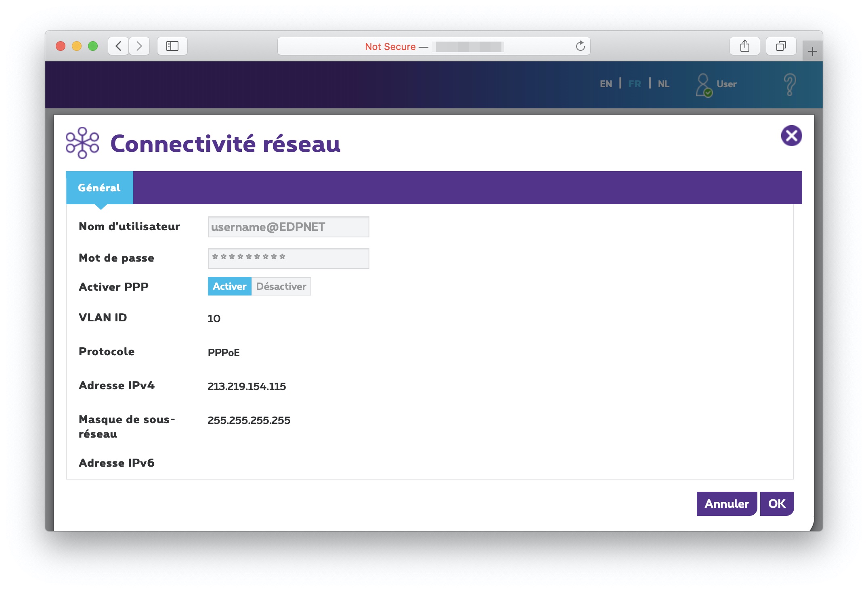Click the network connectivity title icon
868x591 pixels.
point(82,143)
